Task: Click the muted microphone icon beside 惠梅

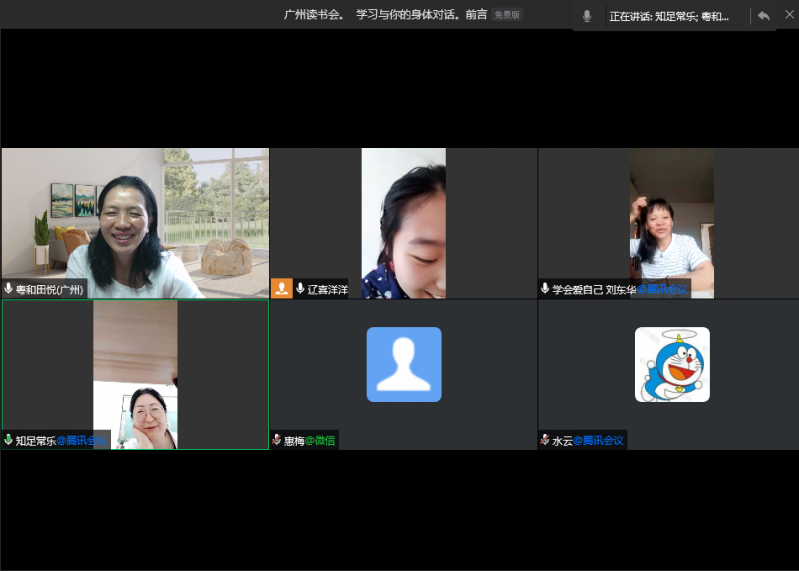Action: click(x=277, y=440)
